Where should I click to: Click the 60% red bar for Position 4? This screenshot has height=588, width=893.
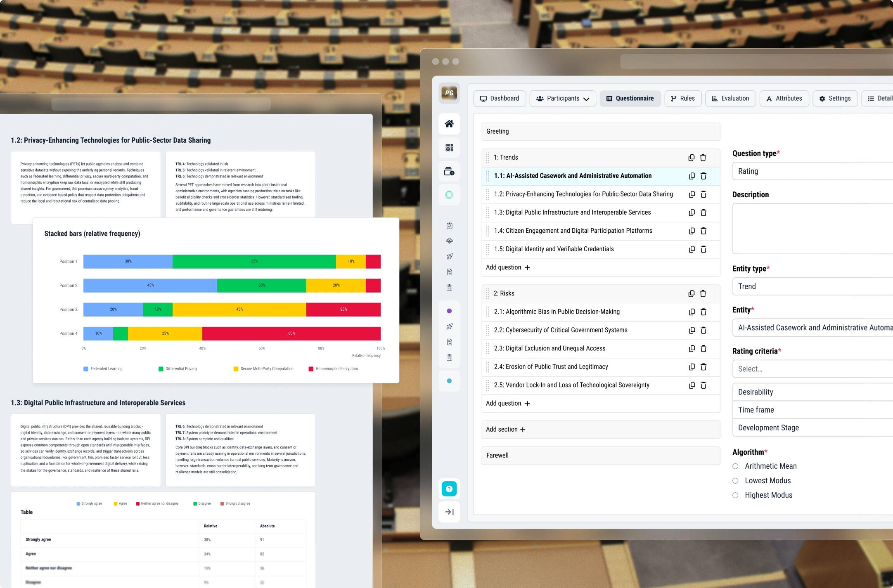pyautogui.click(x=291, y=333)
